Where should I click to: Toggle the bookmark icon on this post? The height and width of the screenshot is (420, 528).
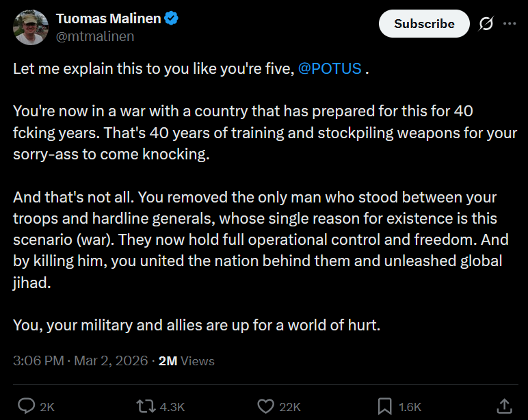pyautogui.click(x=385, y=406)
